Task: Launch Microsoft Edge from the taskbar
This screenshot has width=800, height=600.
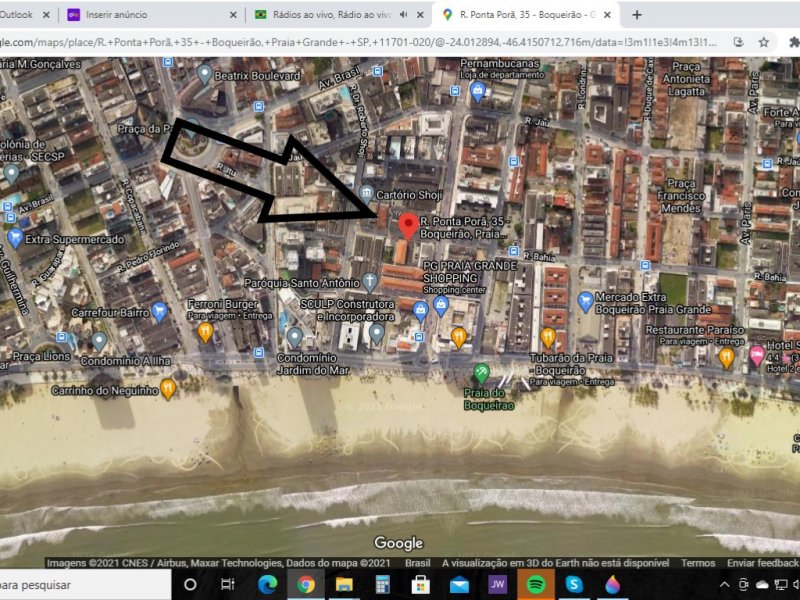Action: coord(267,585)
